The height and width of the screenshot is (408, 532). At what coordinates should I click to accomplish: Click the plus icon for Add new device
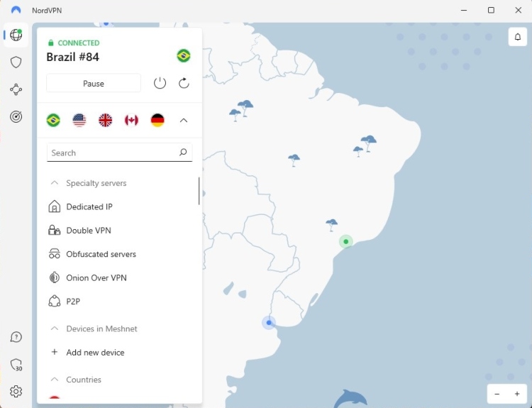(55, 352)
